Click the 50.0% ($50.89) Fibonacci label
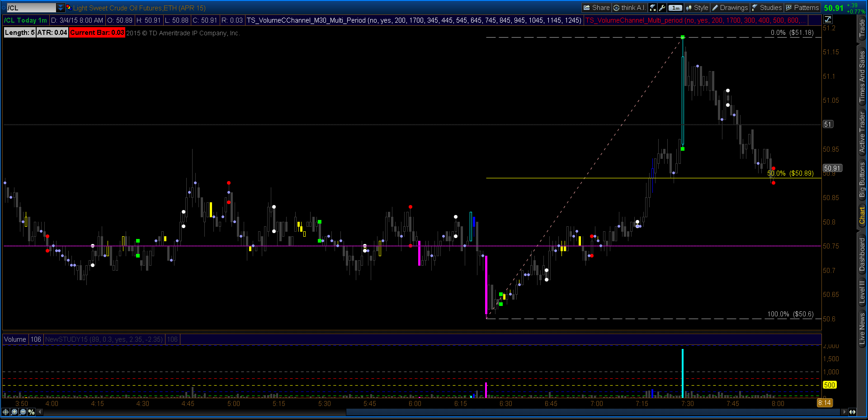This screenshot has height=420, width=868. tap(790, 173)
